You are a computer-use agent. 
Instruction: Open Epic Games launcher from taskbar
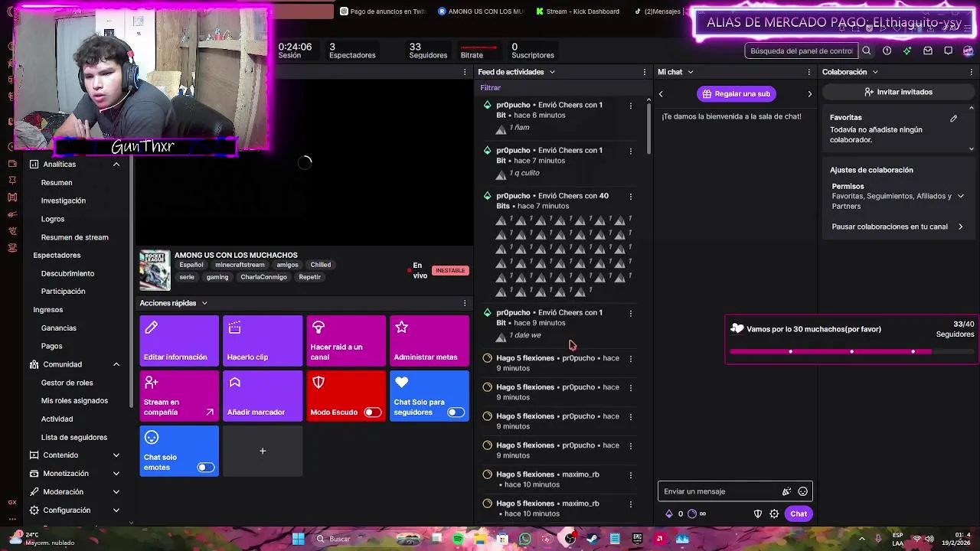(x=637, y=539)
